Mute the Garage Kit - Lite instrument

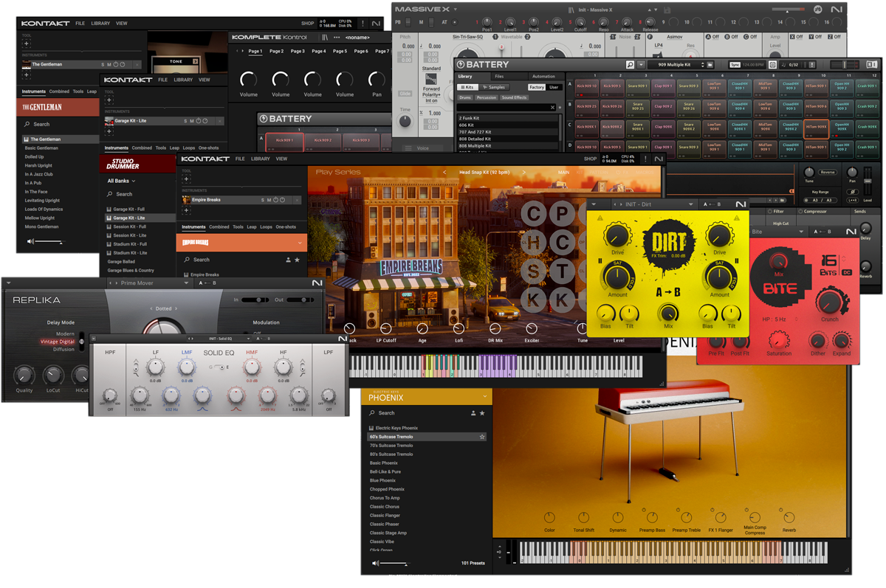pyautogui.click(x=191, y=121)
